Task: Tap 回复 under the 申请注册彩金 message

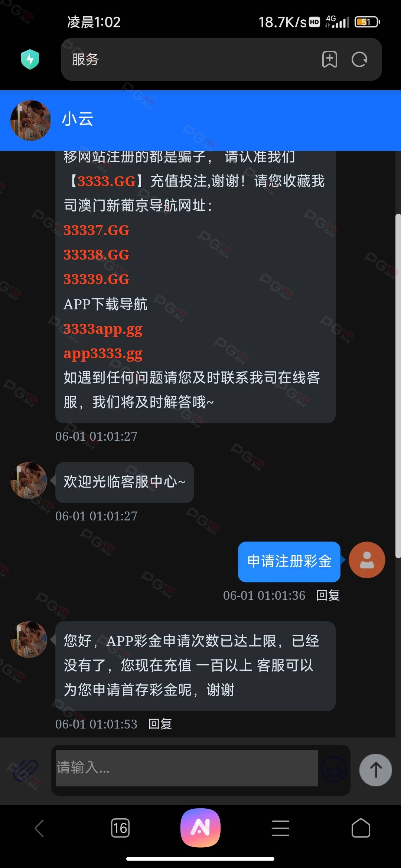Action: point(328,595)
